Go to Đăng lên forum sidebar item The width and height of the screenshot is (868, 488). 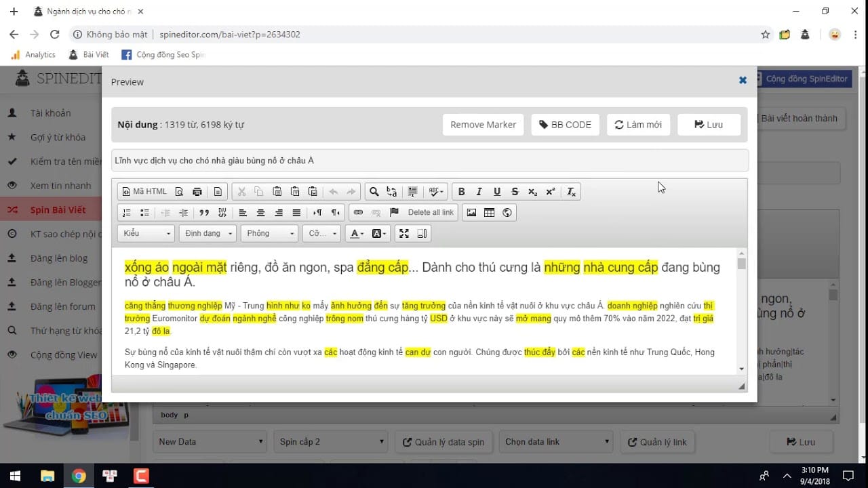pos(63,306)
